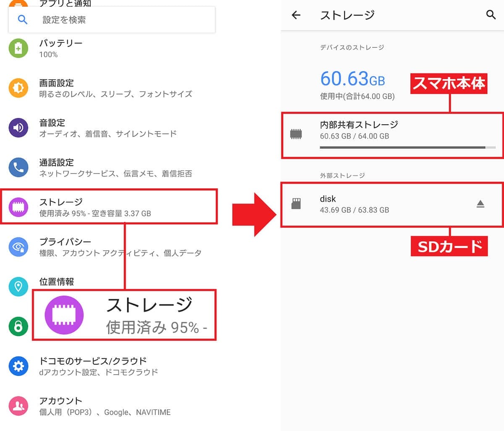
Task: Tap the green lock security icon
Action: click(x=18, y=326)
